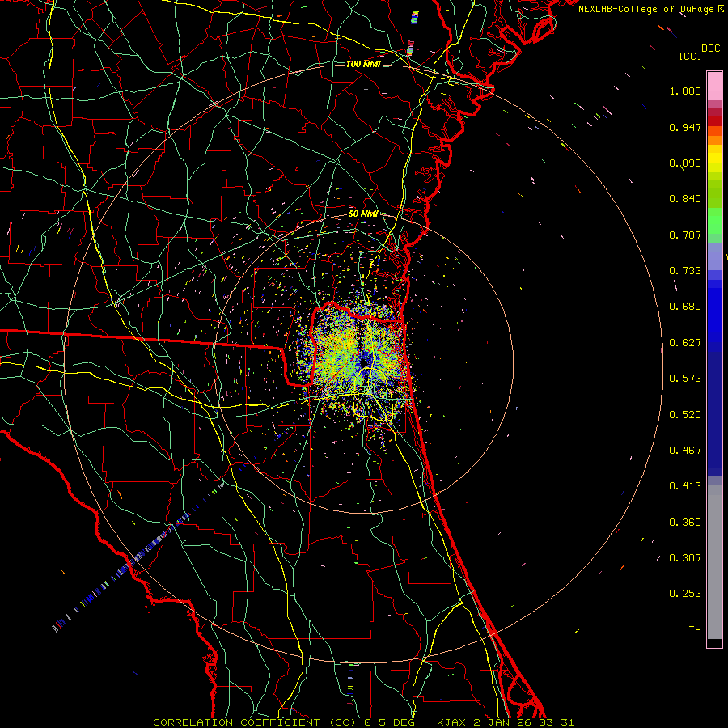Click the "DCC" legend heading
Image resolution: width=728 pixels, height=728 pixels.
[x=711, y=49]
